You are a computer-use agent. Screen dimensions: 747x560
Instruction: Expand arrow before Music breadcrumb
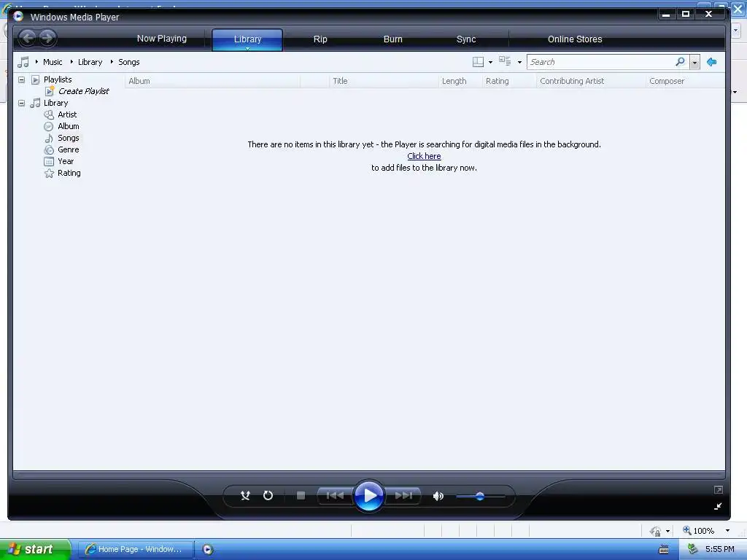click(36, 62)
